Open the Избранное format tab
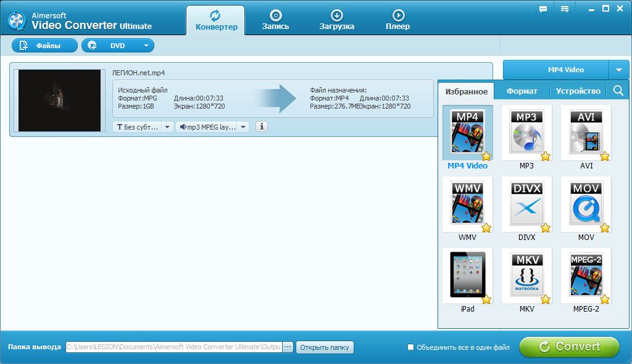The image size is (632, 364). pyautogui.click(x=467, y=91)
